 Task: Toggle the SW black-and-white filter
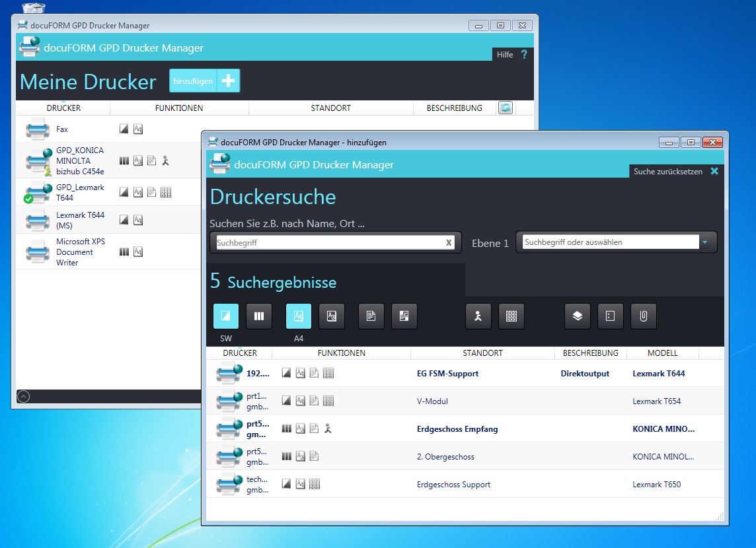click(x=226, y=316)
